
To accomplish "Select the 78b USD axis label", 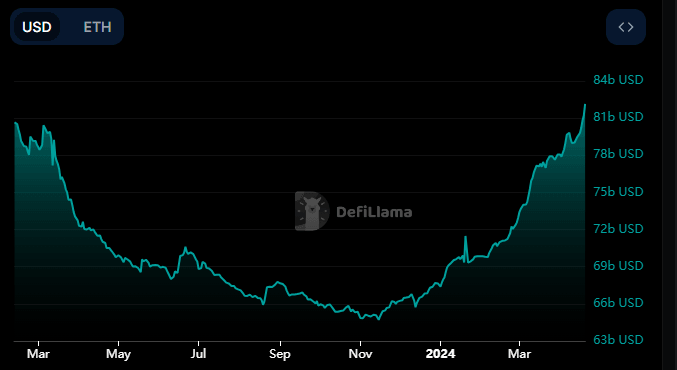I will point(618,154).
